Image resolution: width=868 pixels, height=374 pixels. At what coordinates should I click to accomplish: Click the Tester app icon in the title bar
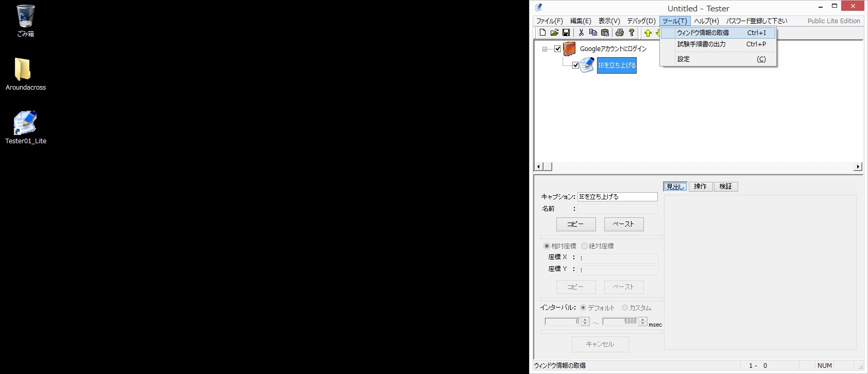pyautogui.click(x=538, y=8)
